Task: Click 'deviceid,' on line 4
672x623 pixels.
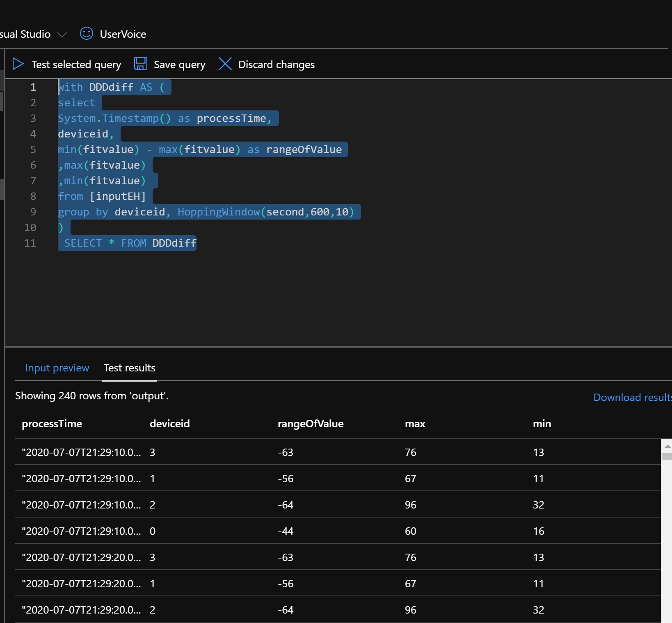Action: [x=86, y=134]
